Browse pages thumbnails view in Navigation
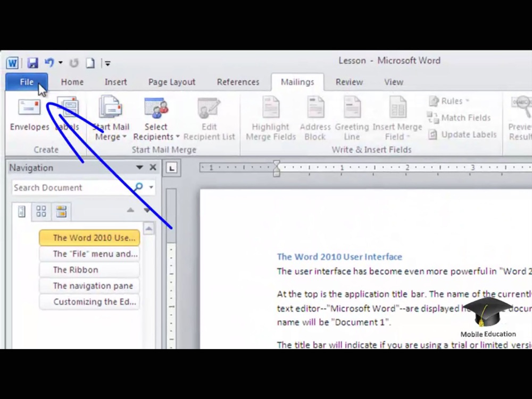 point(41,211)
